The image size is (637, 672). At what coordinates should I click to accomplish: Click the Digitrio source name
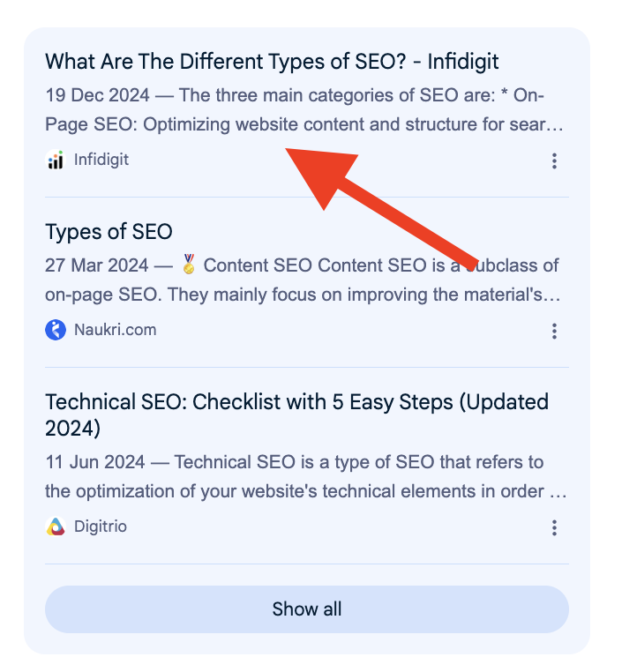click(101, 526)
